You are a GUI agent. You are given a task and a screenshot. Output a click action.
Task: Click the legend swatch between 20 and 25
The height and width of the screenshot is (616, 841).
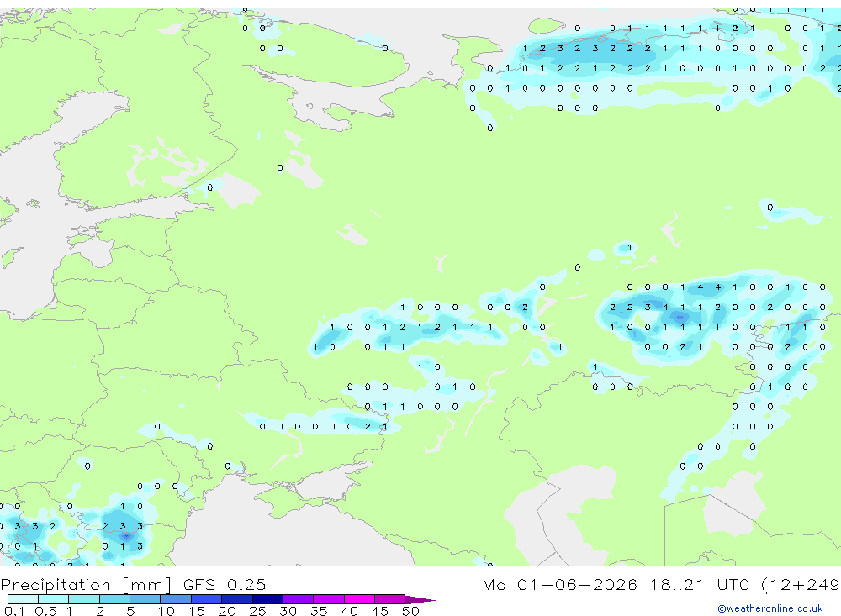(237, 599)
